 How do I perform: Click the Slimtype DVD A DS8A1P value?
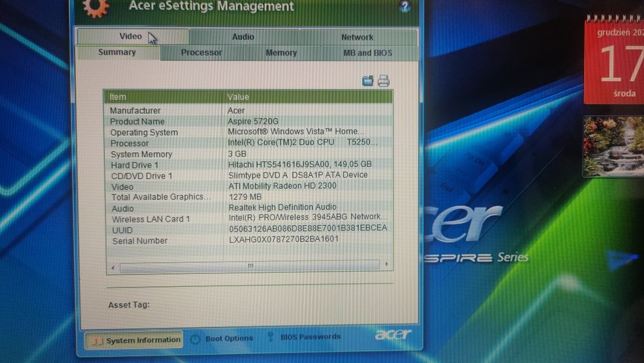click(x=298, y=175)
